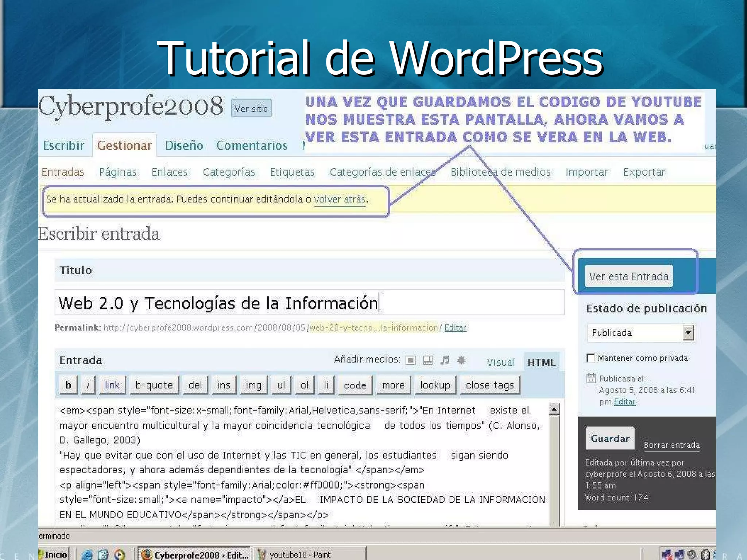Click the calendar icon beside Publicada el
747x560 pixels.
point(591,378)
